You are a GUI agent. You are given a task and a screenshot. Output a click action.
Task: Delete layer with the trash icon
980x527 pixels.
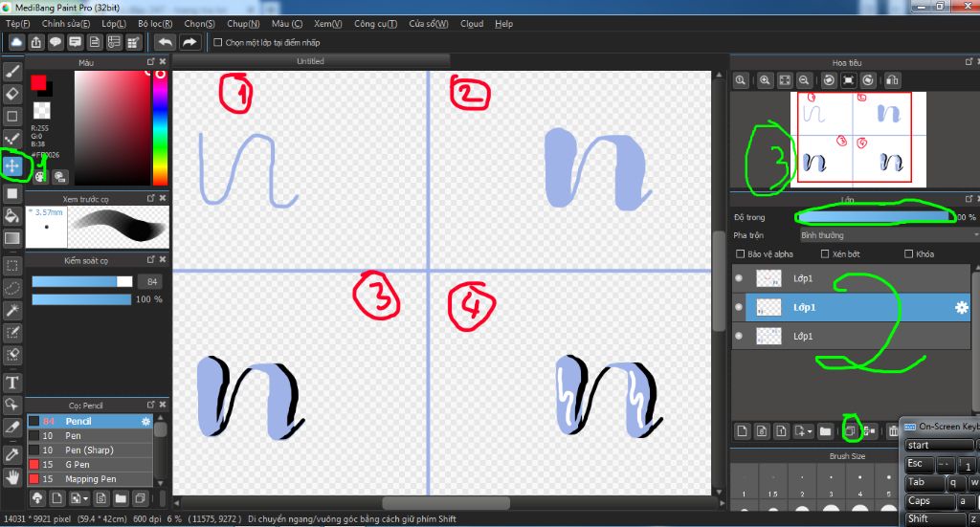point(893,430)
